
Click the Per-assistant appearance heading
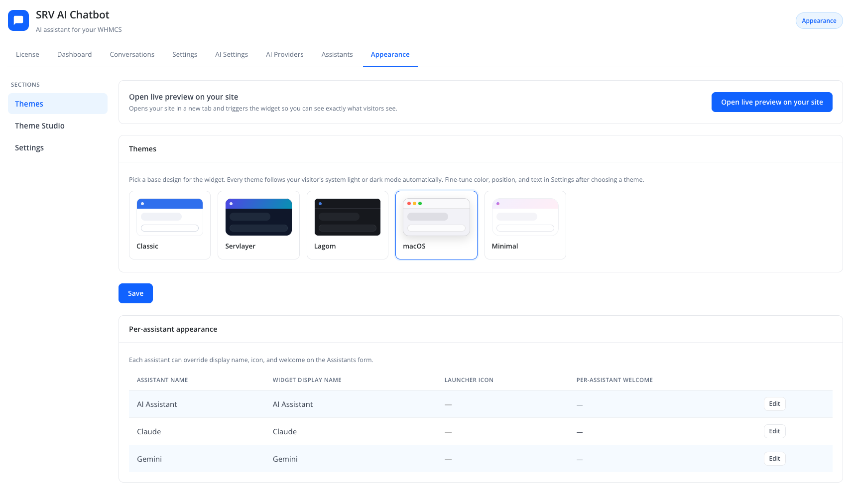coord(173,329)
